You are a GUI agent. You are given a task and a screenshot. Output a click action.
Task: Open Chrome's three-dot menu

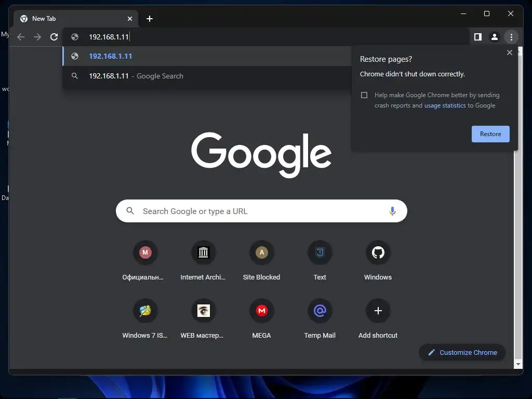click(x=511, y=37)
